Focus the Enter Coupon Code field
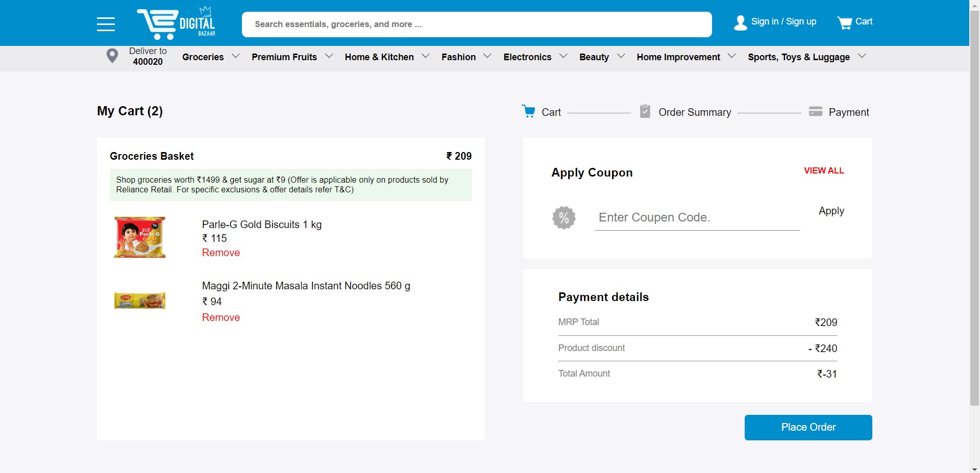Image resolution: width=980 pixels, height=473 pixels. [x=697, y=218]
